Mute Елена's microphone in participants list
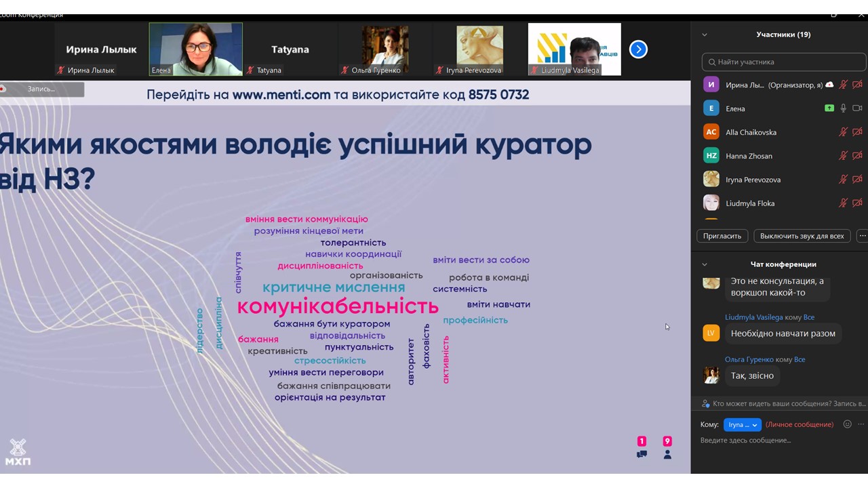This screenshot has height=488, width=868. [844, 108]
